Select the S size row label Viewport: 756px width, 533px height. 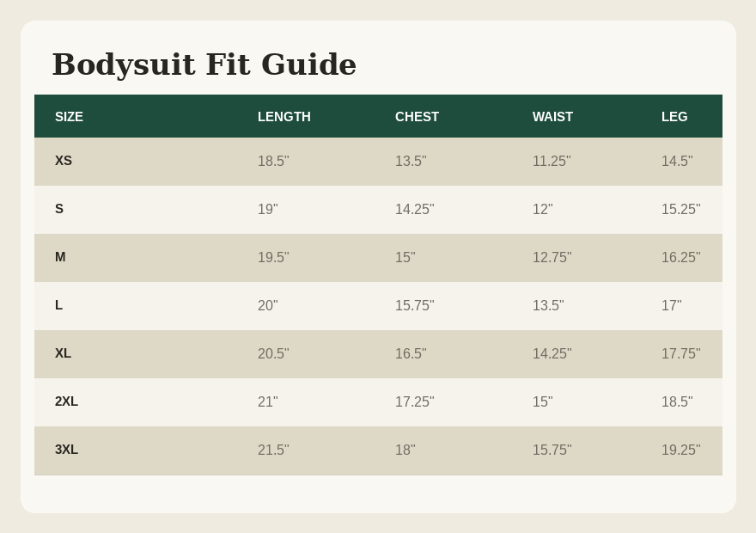(x=58, y=209)
